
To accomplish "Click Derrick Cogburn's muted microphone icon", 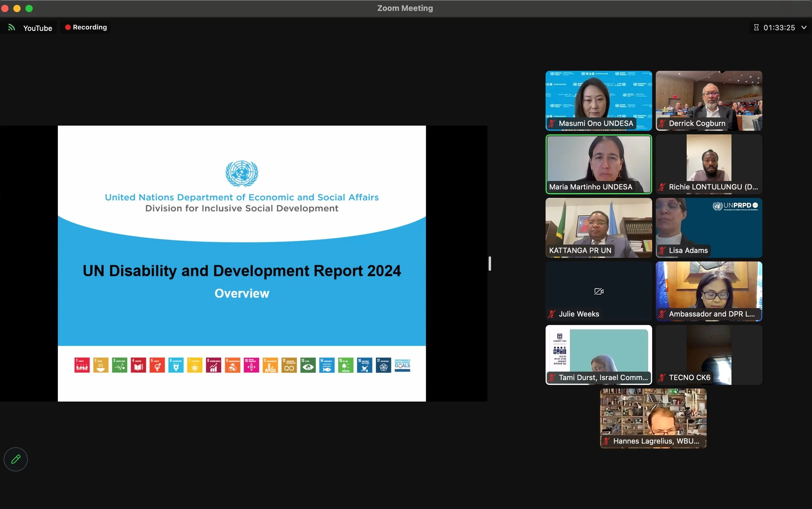I will 662,124.
